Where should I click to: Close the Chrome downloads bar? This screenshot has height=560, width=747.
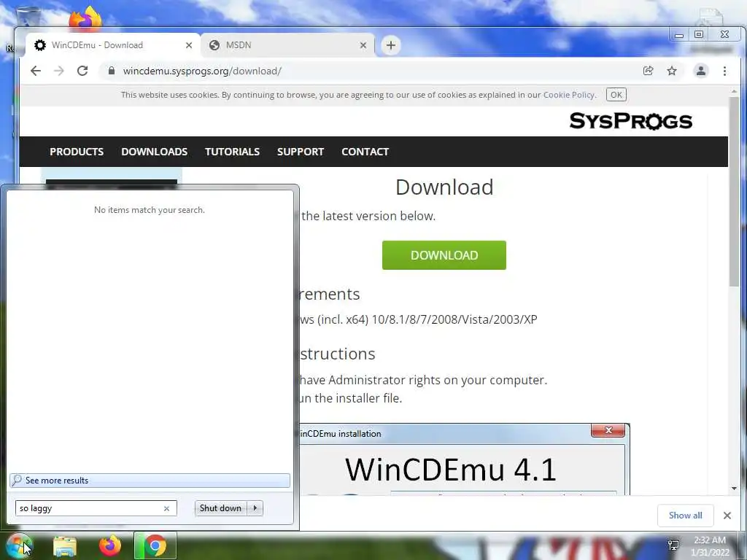(x=727, y=516)
